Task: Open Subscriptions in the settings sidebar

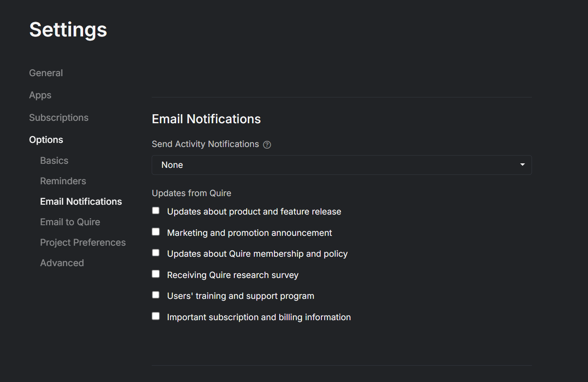Action: (x=58, y=118)
